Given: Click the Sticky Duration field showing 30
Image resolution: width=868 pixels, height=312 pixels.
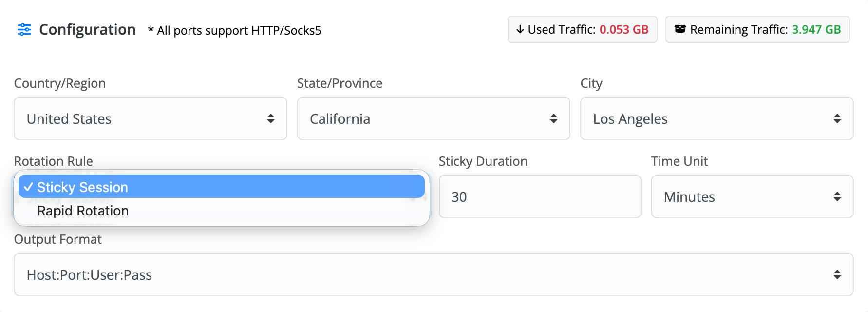Looking at the screenshot, I should click(540, 196).
